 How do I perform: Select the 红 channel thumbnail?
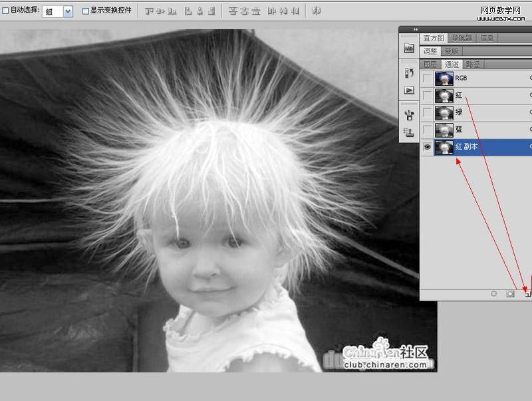(444, 96)
